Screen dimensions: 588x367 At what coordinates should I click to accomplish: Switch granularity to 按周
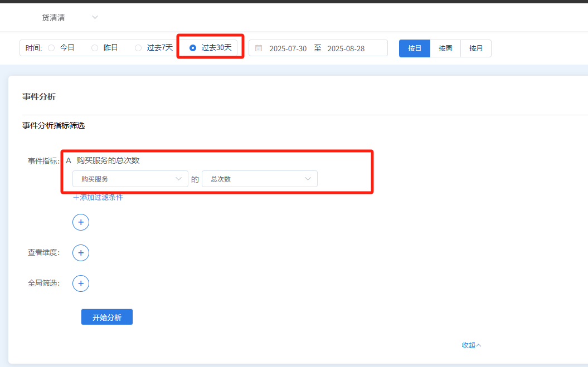click(445, 48)
